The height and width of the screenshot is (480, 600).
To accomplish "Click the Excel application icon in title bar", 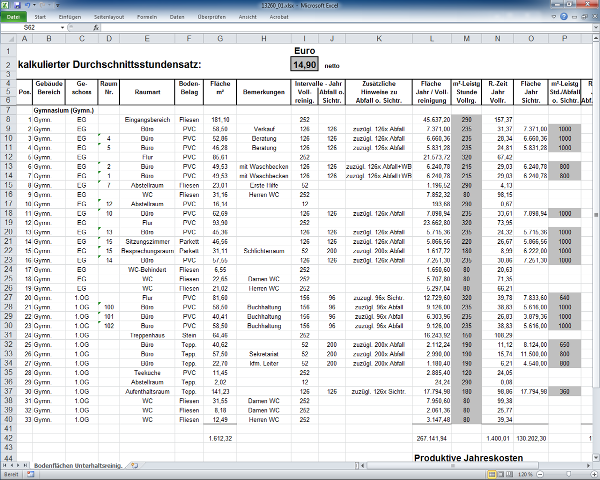I will point(6,5).
